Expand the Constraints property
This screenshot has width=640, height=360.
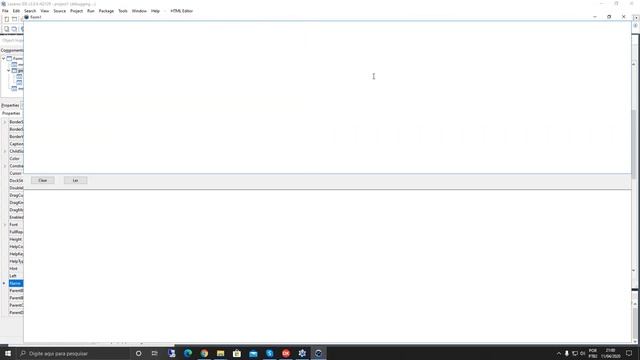pyautogui.click(x=5, y=166)
